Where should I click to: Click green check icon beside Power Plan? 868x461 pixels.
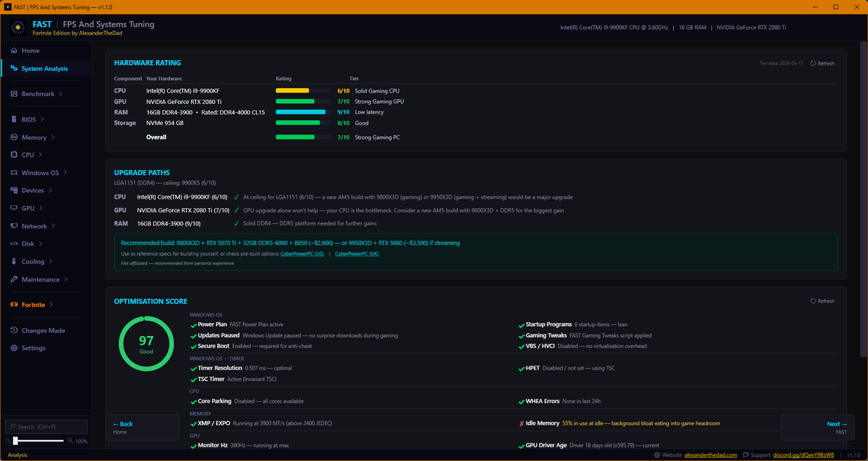click(x=193, y=324)
